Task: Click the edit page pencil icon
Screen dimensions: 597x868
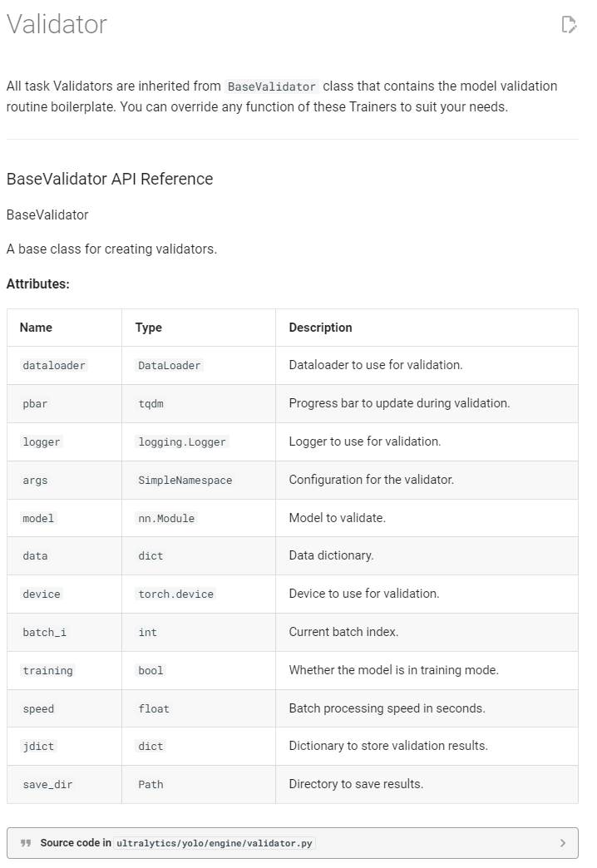Action: point(570,25)
